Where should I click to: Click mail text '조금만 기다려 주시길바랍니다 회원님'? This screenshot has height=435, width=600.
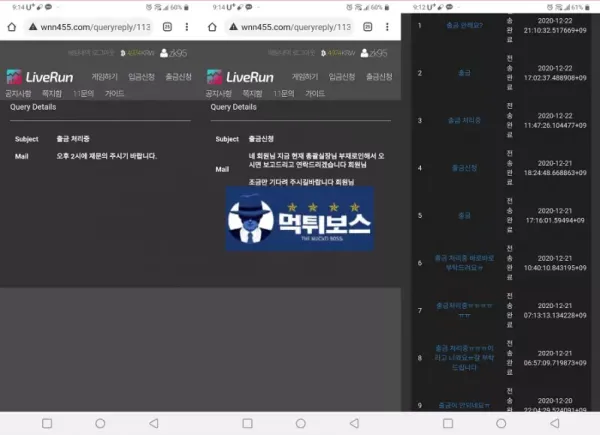pyautogui.click(x=302, y=182)
